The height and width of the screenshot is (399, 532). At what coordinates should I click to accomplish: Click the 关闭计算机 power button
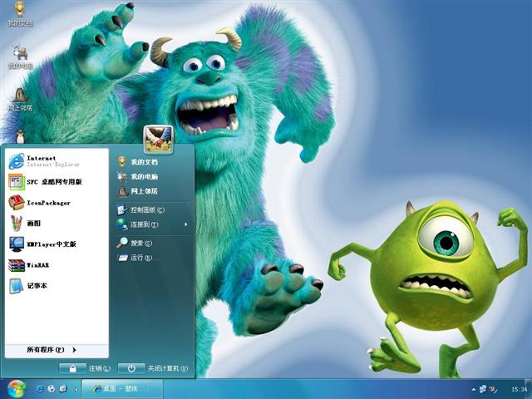tap(131, 368)
